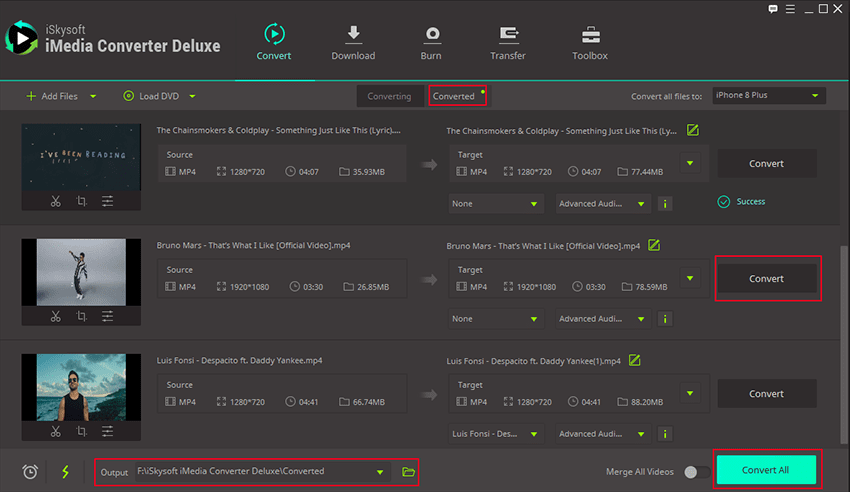Convert the Bruno Mars video
Viewport: 850px width, 492px height.
(x=767, y=279)
